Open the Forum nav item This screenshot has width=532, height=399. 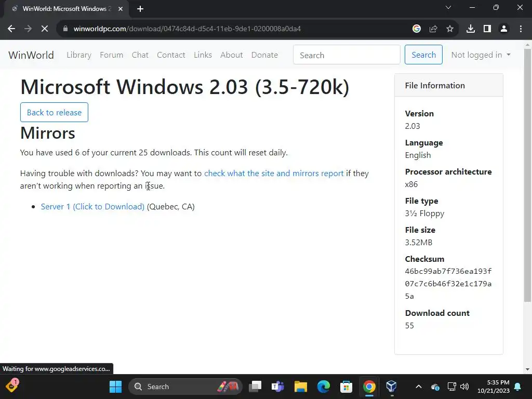pos(111,55)
